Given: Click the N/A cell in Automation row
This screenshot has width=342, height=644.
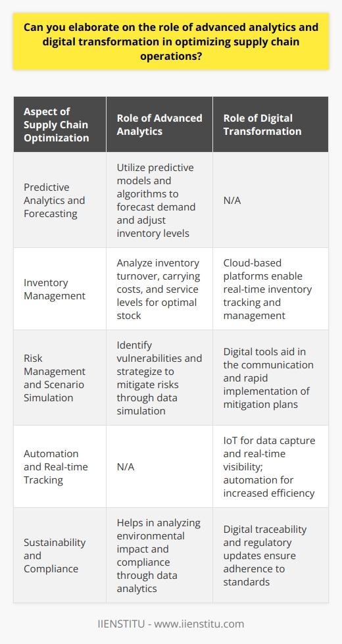Looking at the screenshot, I should (x=159, y=466).
